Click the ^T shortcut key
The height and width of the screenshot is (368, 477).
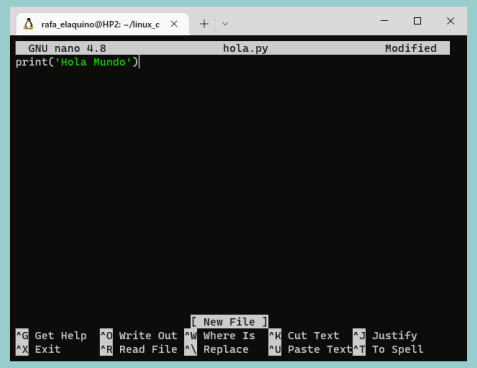tap(359, 349)
